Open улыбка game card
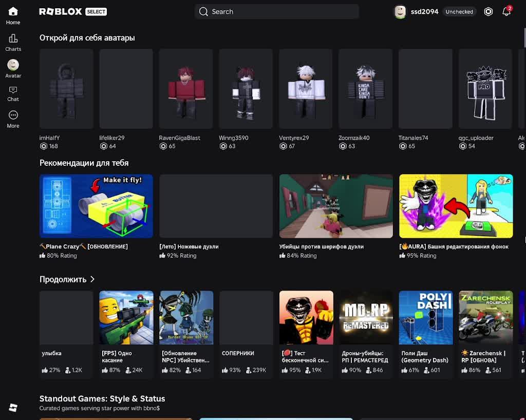526x420 pixels. [x=66, y=334]
